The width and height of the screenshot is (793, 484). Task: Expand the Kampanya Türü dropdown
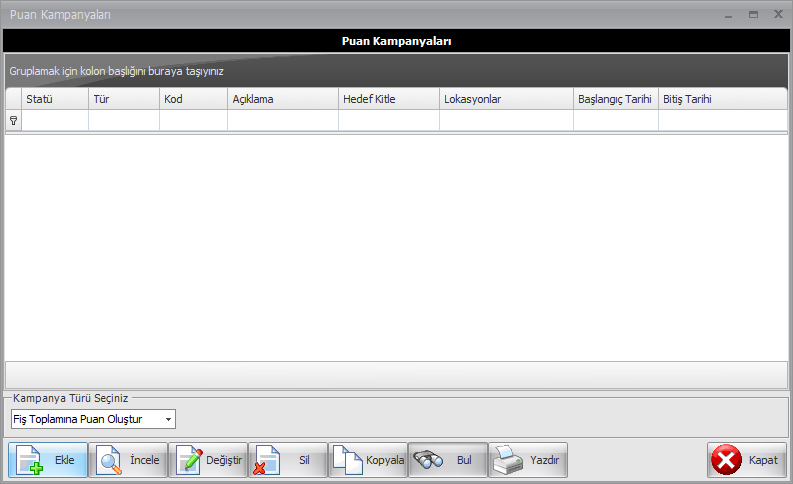click(169, 419)
